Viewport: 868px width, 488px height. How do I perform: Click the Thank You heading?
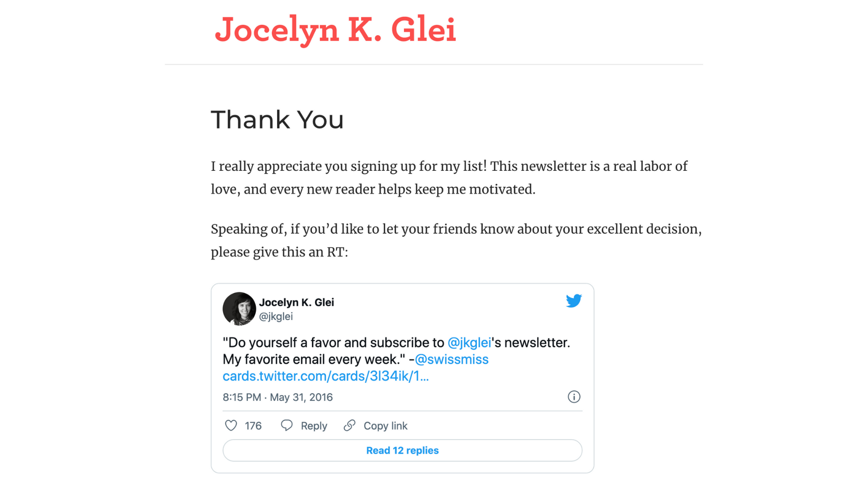278,120
